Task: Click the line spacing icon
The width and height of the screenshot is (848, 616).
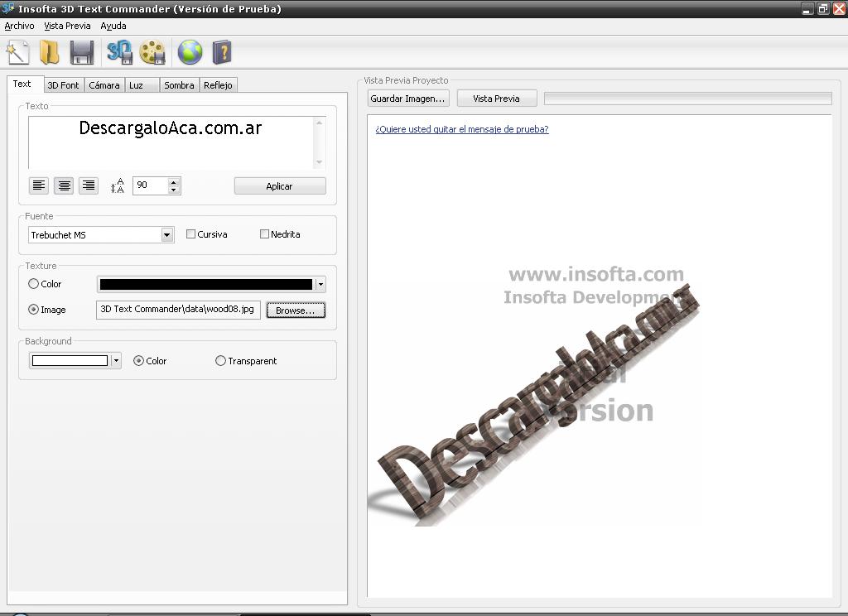Action: point(118,185)
